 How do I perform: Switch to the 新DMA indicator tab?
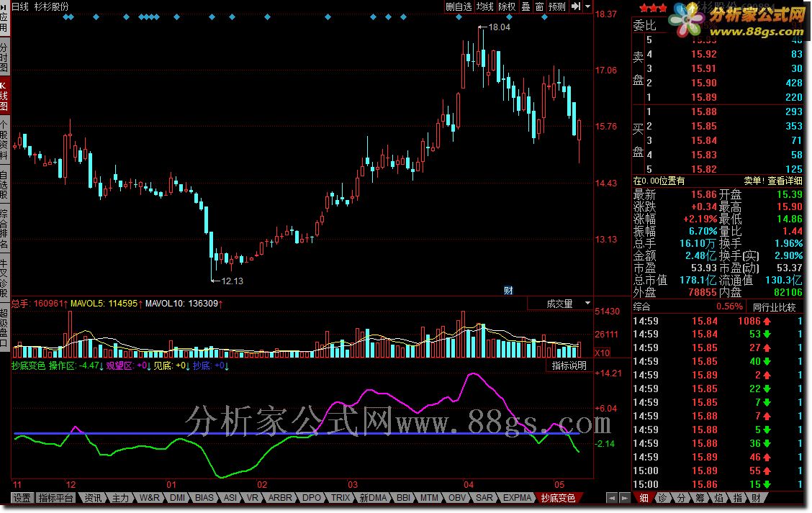[373, 498]
